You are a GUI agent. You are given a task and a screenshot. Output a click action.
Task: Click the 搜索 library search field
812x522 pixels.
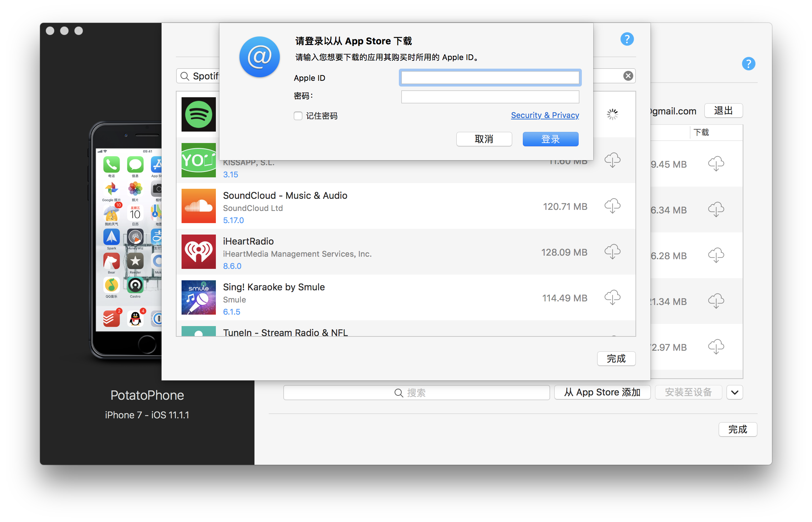[x=416, y=393]
